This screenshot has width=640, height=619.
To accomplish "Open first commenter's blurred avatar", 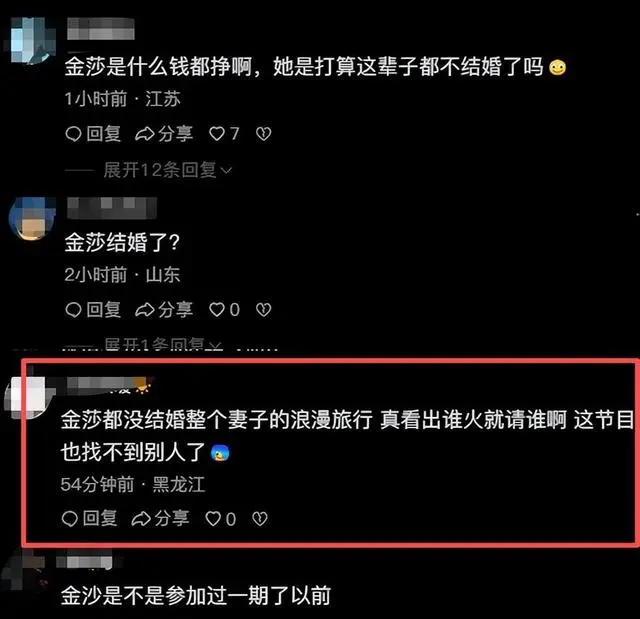I will point(32,40).
